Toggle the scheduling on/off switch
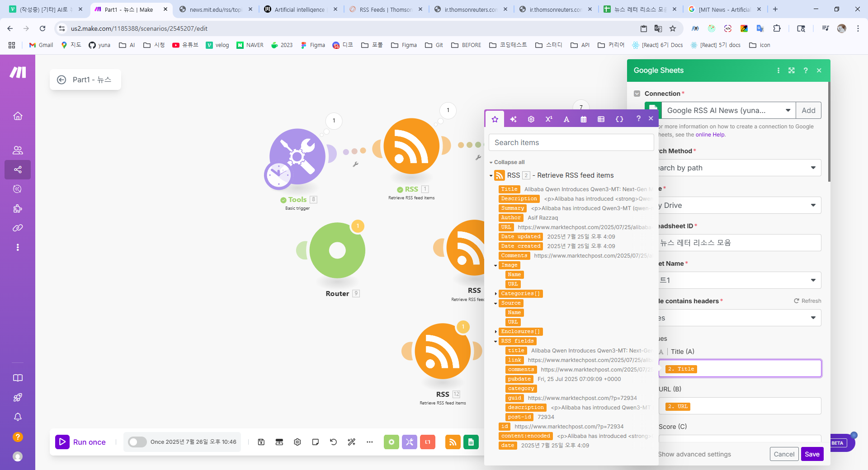Viewport: 868px width, 470px height. [137, 442]
